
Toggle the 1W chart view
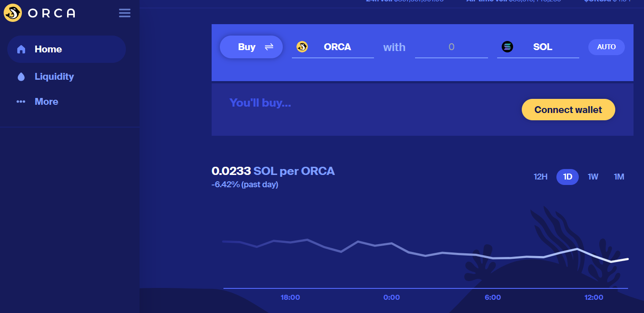[x=593, y=177]
